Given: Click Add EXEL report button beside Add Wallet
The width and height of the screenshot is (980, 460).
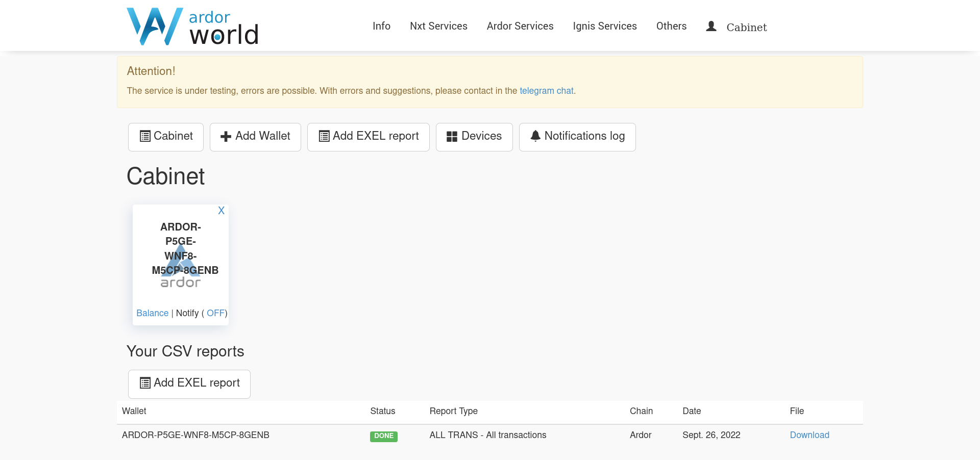Looking at the screenshot, I should tap(369, 137).
